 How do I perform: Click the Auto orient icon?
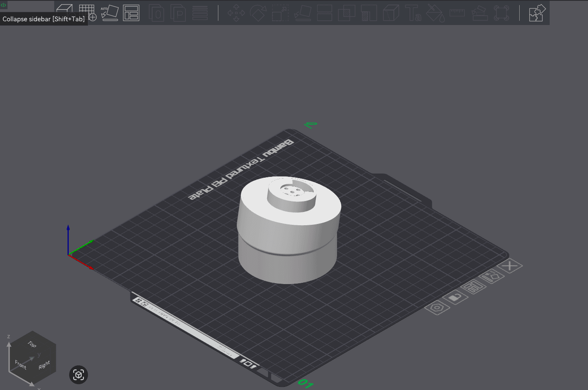click(110, 13)
